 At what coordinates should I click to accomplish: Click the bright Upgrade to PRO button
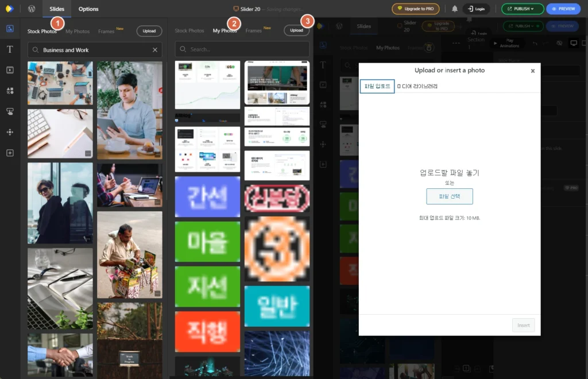[416, 9]
